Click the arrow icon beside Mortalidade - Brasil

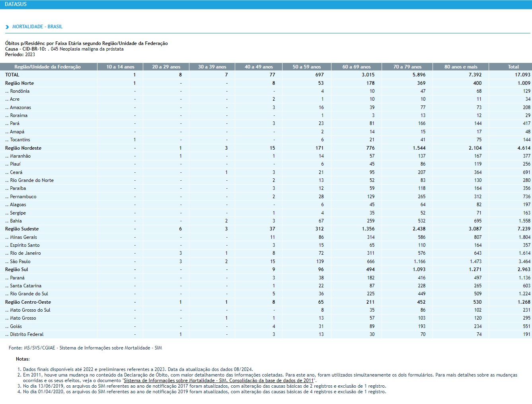pos(7,27)
